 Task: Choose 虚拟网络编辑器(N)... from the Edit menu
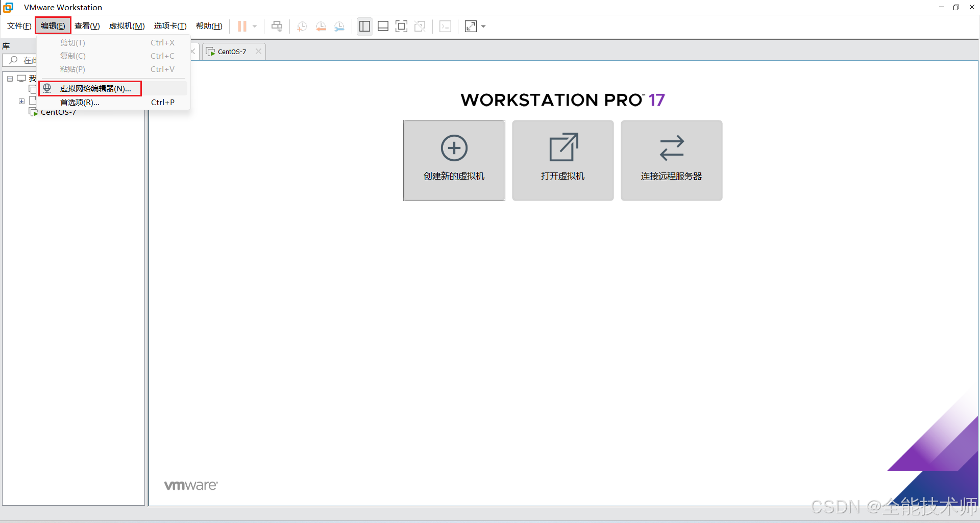point(113,88)
